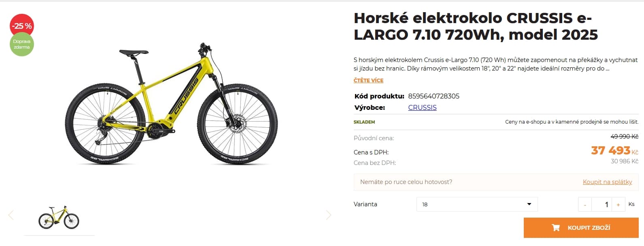Select the yellow bike thumbnail
This screenshot has height=246, width=644.
tap(59, 217)
